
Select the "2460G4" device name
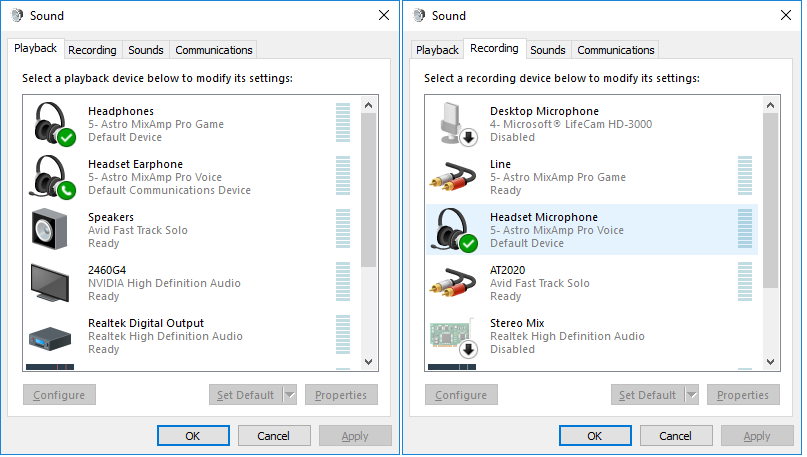107,270
